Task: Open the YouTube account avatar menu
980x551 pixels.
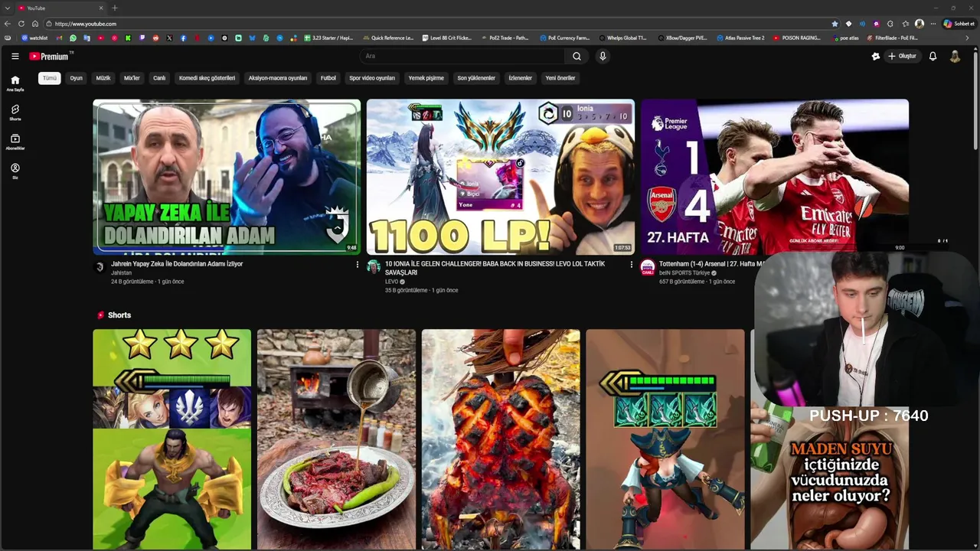Action: pyautogui.click(x=955, y=56)
